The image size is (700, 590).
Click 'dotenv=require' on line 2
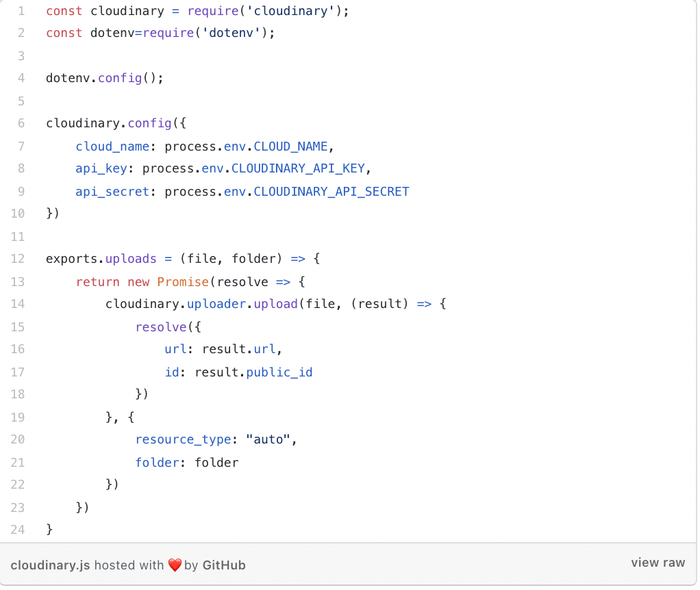pos(142,33)
